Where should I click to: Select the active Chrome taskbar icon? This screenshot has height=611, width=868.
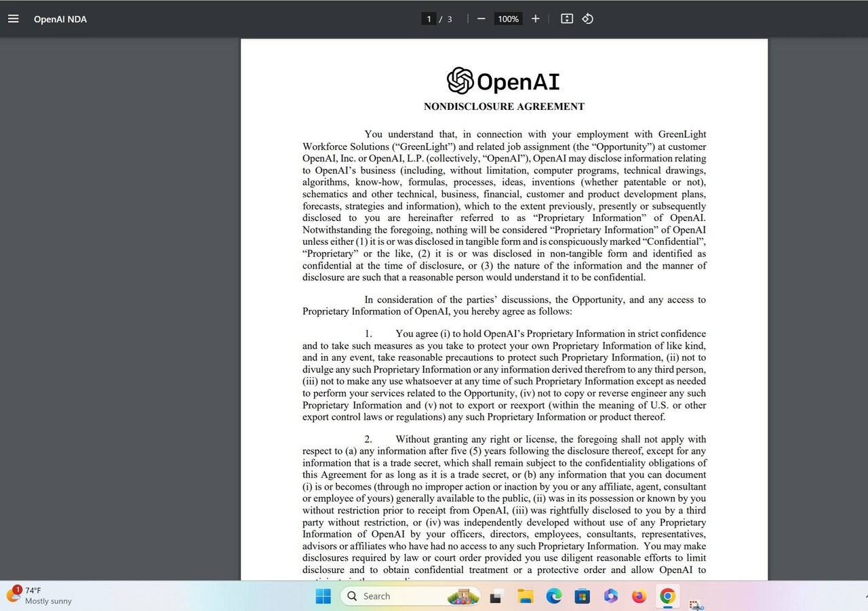(x=667, y=596)
